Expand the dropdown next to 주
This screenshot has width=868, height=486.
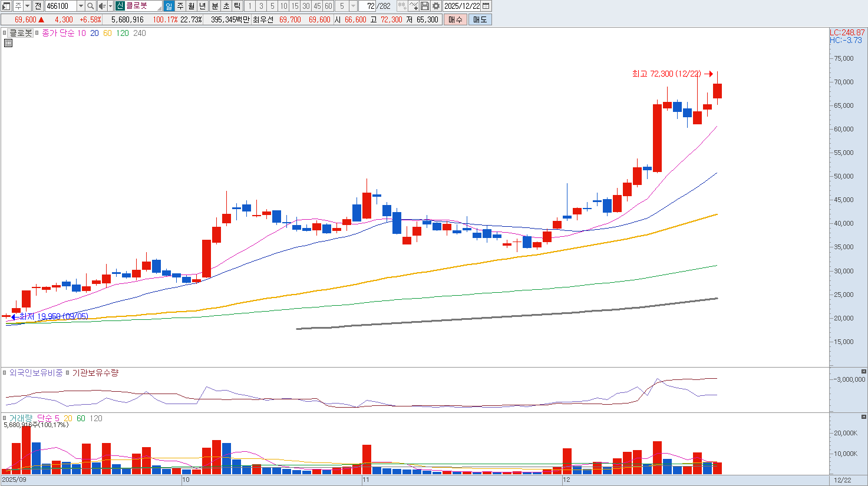click(x=27, y=6)
